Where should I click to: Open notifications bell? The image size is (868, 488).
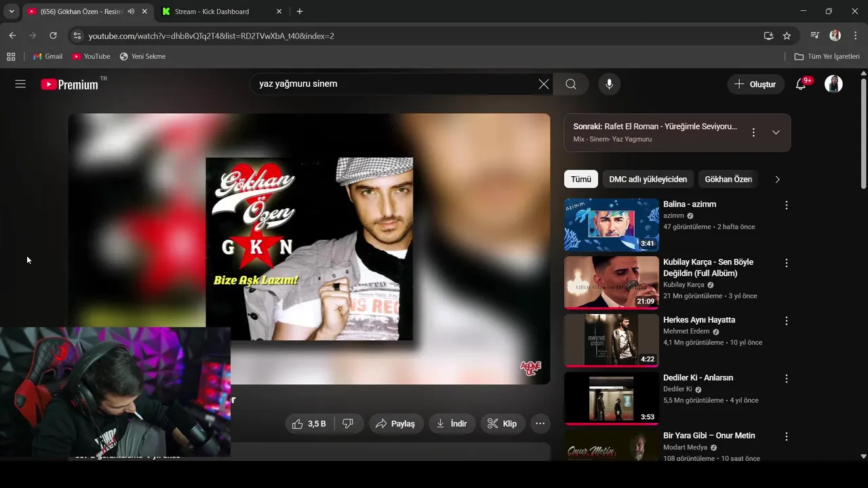coord(801,84)
